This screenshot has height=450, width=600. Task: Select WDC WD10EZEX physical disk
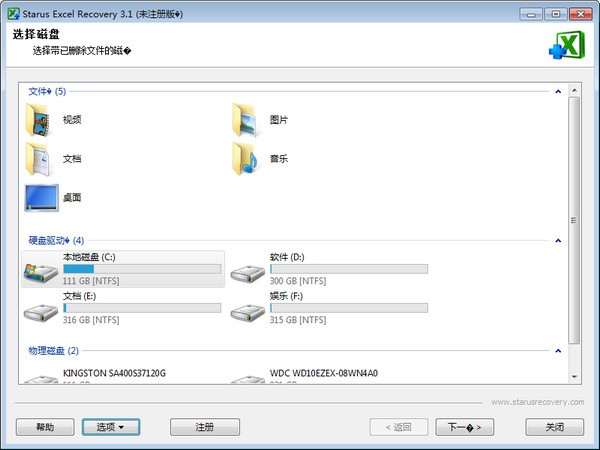click(x=323, y=374)
